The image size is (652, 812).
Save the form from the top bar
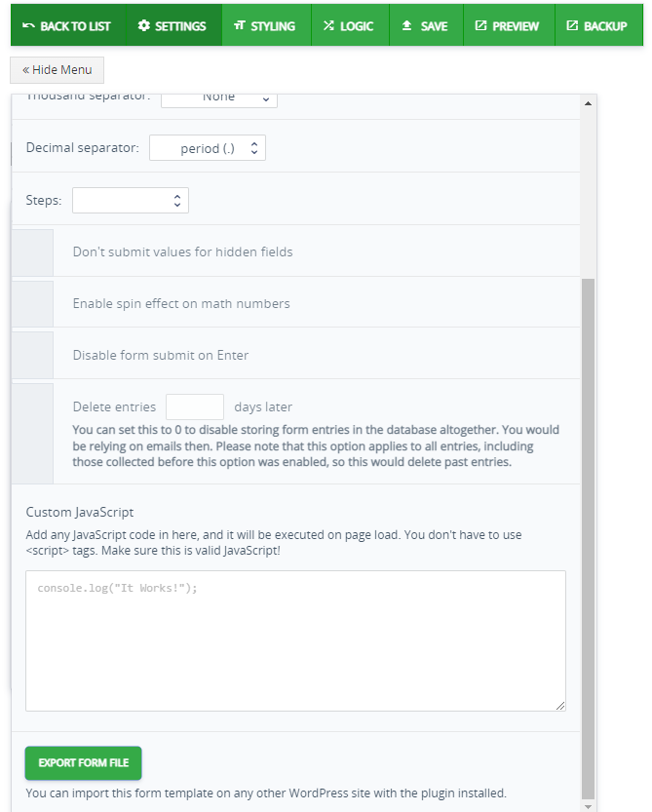pos(426,25)
